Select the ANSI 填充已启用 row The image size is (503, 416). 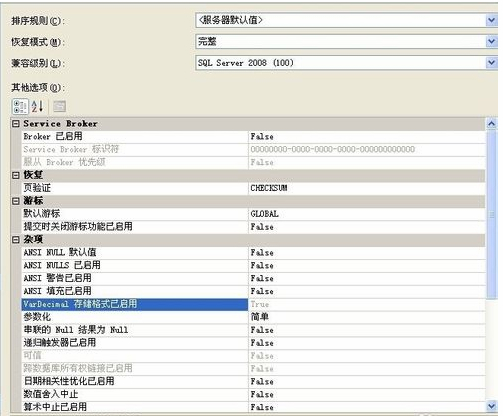point(135,291)
